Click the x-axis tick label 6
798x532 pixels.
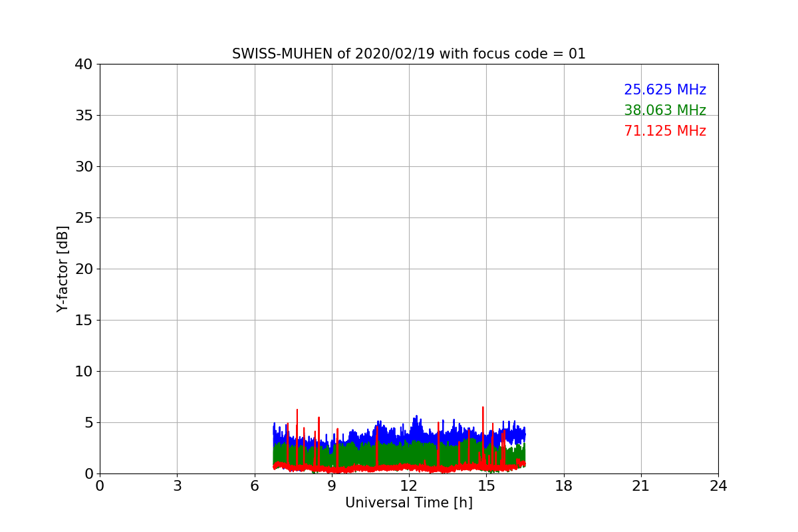255,486
